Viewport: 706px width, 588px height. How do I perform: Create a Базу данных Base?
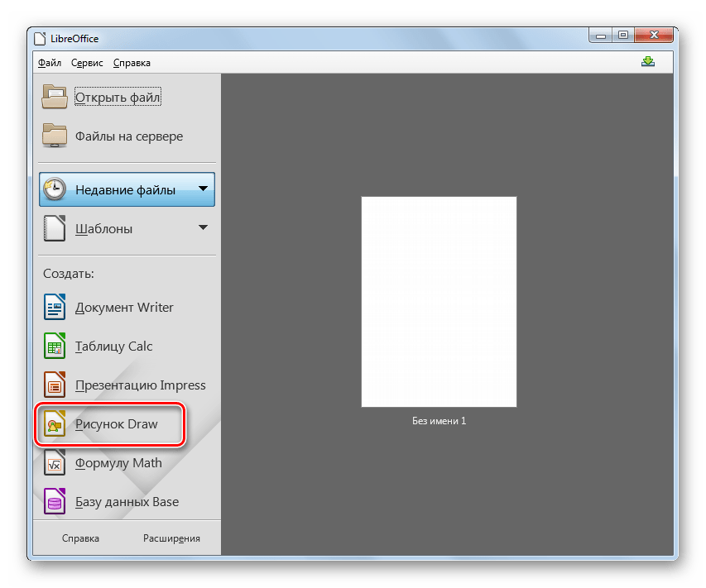tap(127, 502)
